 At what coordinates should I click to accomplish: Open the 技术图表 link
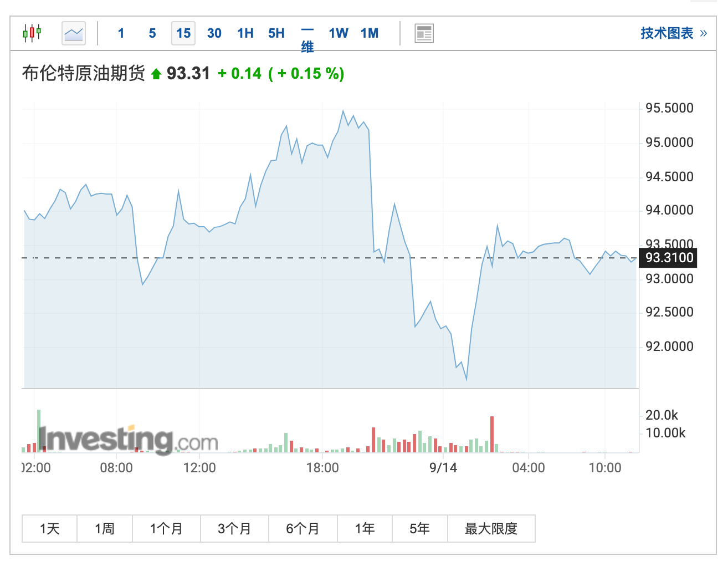coord(667,33)
